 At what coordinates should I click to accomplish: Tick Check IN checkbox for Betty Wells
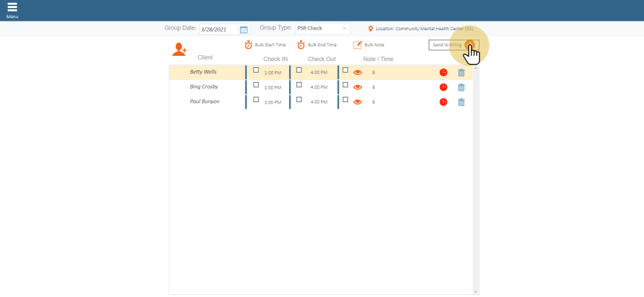coord(256,70)
